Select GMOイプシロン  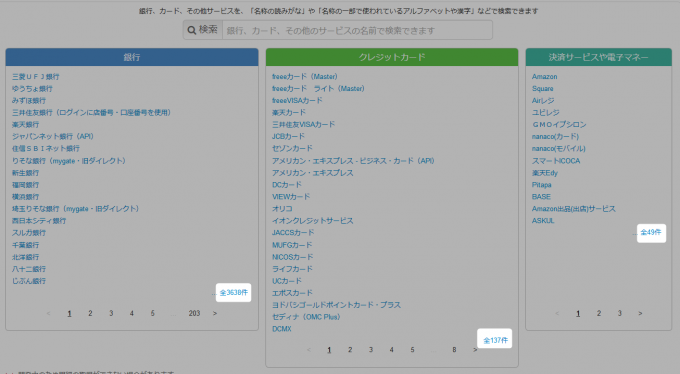click(559, 125)
